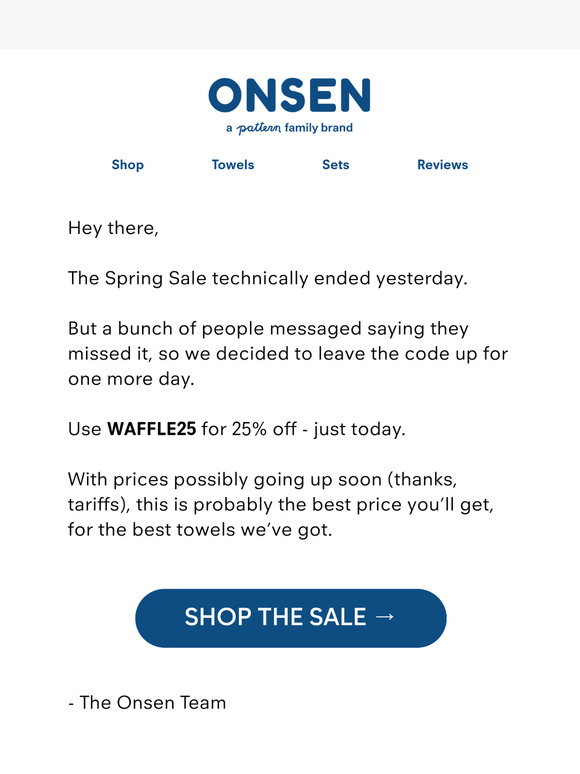
Task: Click the line starting "But a bunch"
Action: point(268,329)
